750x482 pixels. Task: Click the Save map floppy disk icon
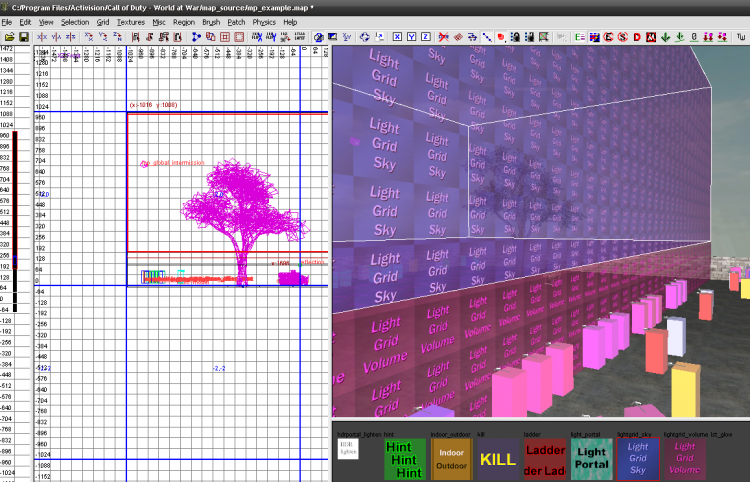pyautogui.click(x=23, y=37)
